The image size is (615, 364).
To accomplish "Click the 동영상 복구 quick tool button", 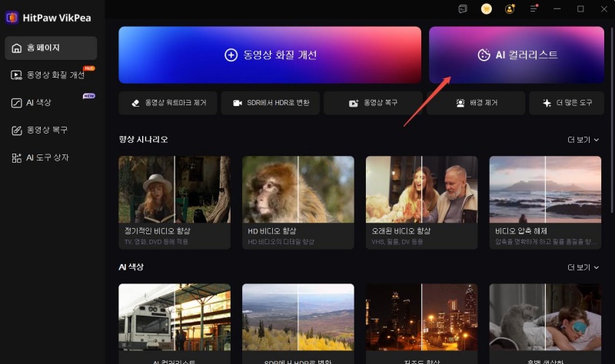I will click(x=373, y=103).
